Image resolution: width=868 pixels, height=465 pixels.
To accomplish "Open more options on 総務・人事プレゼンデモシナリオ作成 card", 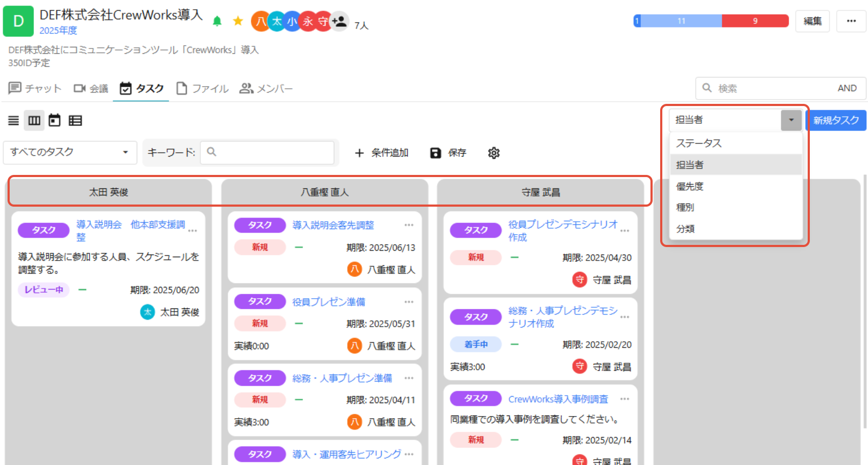I will pyautogui.click(x=625, y=317).
